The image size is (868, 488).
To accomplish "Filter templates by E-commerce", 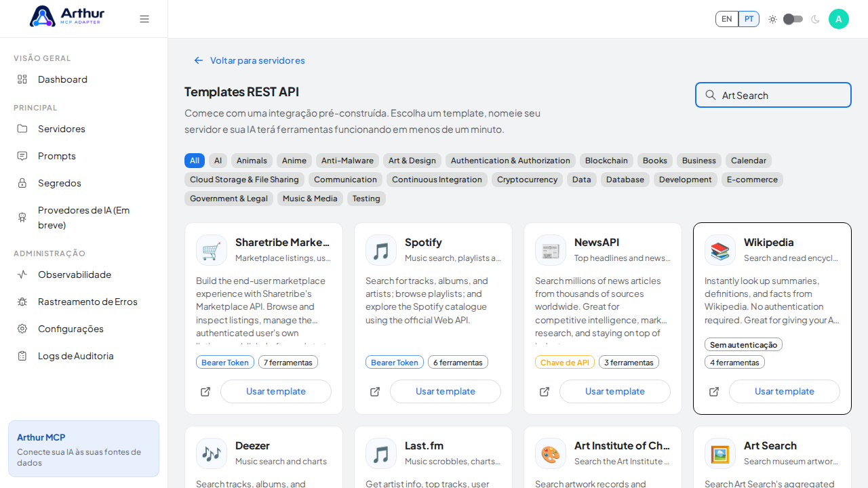I will point(752,180).
